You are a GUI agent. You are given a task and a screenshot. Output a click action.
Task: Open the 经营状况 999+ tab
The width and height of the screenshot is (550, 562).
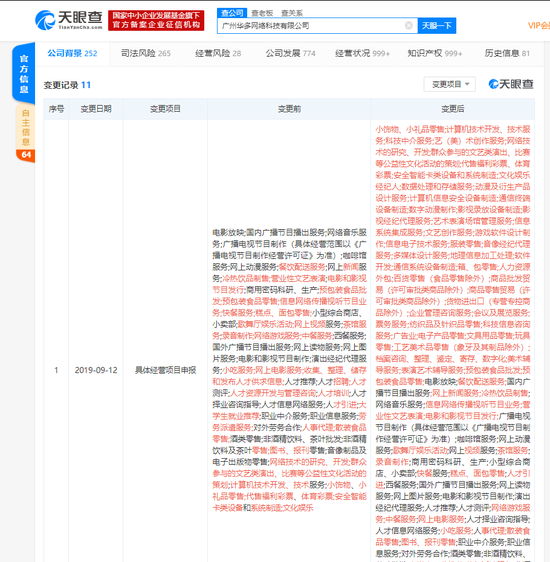(x=362, y=53)
